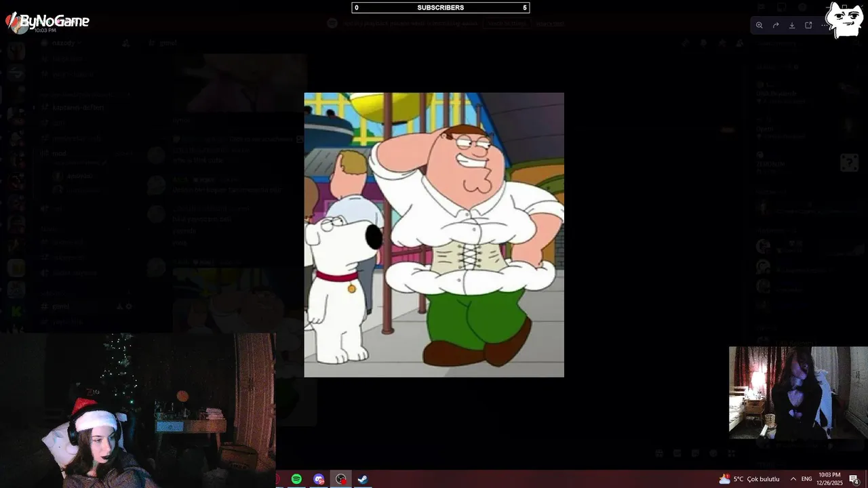Screen dimensions: 868x488
Task: Download the image with the download icon
Action: 792,25
